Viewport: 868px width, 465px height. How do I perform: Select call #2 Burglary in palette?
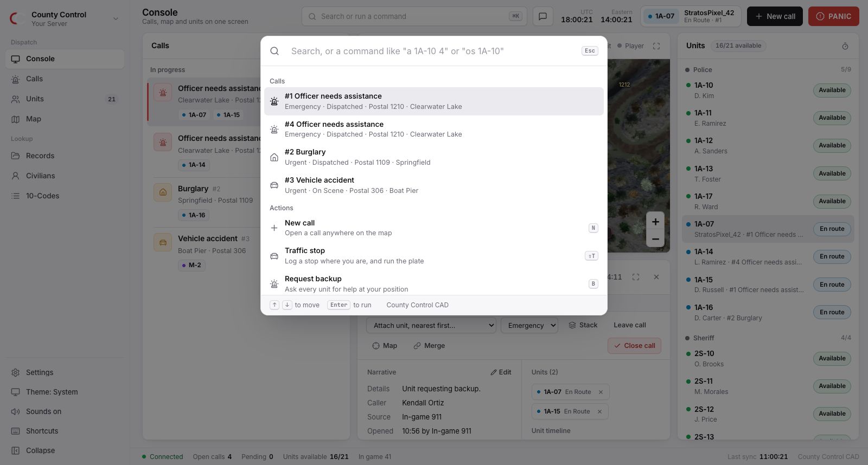pos(434,157)
